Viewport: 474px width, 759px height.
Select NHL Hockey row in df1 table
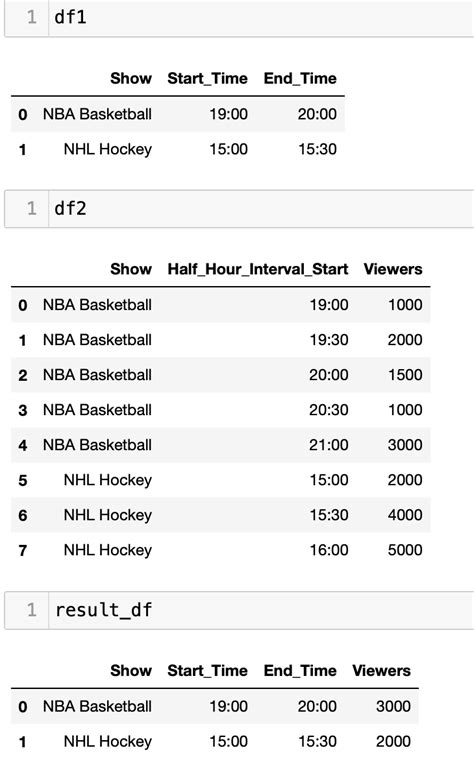178,149
